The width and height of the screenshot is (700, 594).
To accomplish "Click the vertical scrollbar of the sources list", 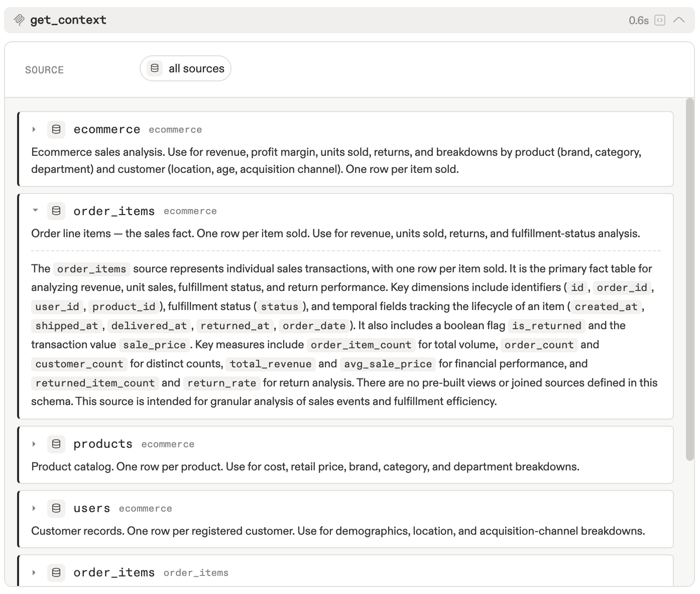I will [x=689, y=279].
